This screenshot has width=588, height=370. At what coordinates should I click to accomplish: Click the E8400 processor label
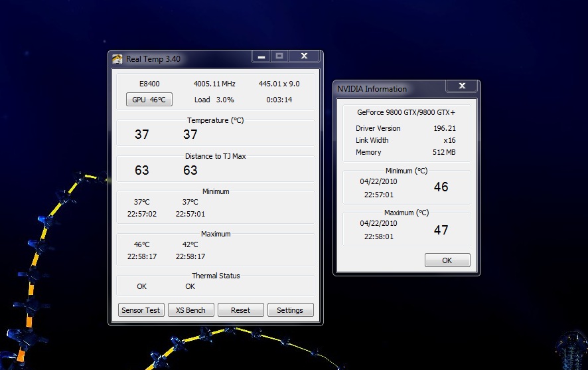[149, 84]
